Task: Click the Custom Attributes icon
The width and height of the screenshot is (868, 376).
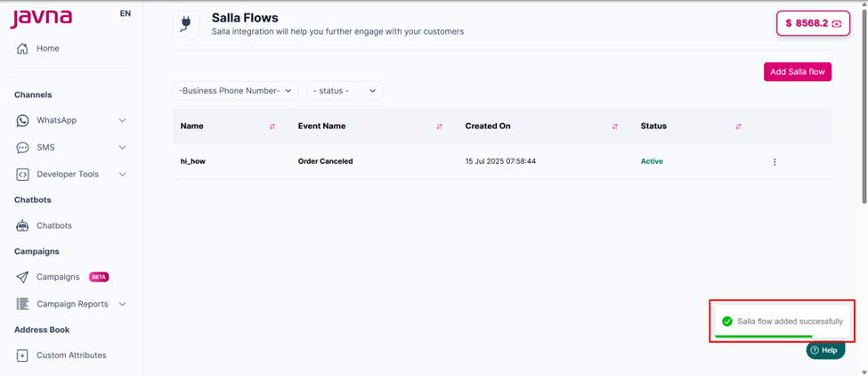Action: [x=22, y=356]
